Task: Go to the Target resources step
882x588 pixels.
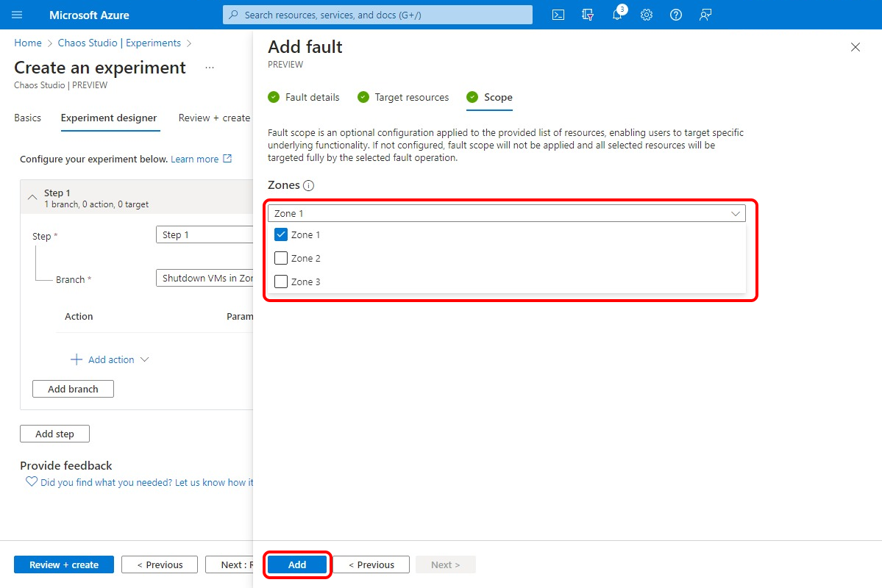Action: pyautogui.click(x=411, y=97)
